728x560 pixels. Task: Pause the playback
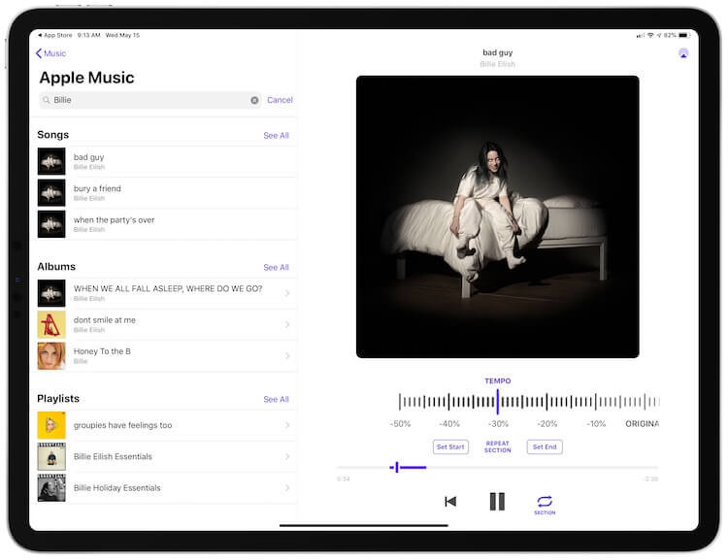pos(497,502)
